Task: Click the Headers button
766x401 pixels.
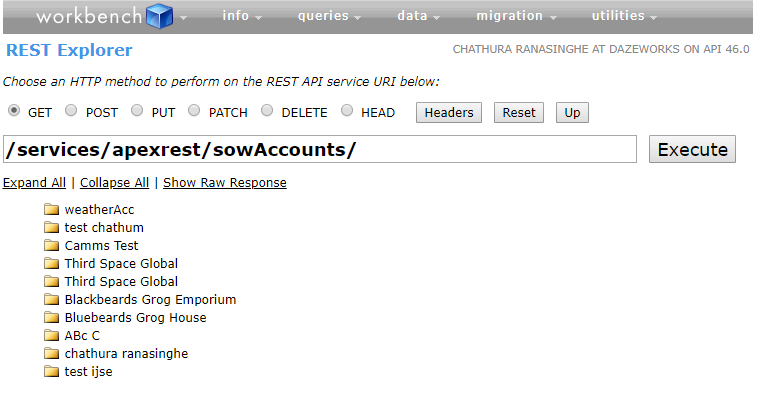Action: 449,113
